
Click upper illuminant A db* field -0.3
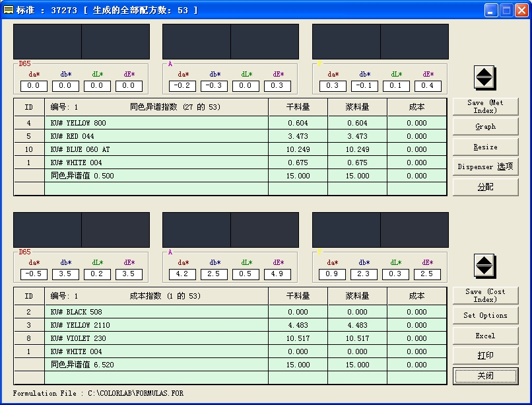pos(214,86)
